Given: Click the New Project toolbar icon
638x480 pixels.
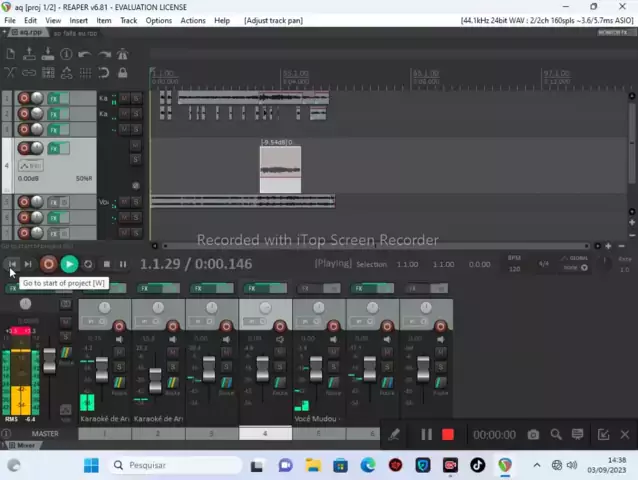Looking at the screenshot, I should (x=10, y=54).
